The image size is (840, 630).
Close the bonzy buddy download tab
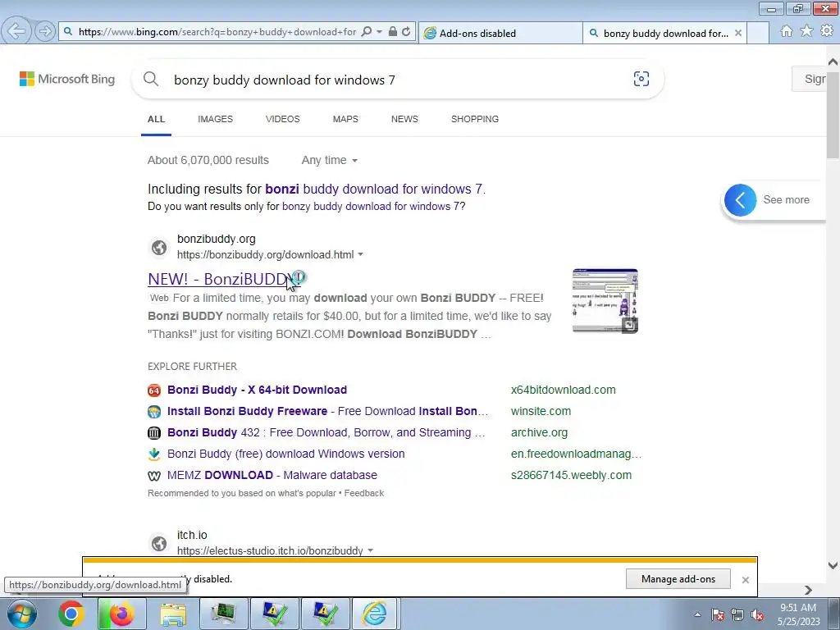(738, 33)
